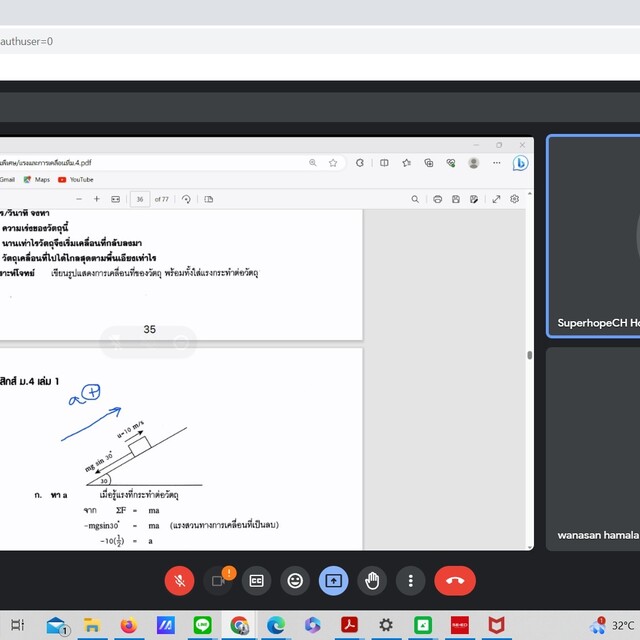Open PDF viewer settings gear
640x640 pixels.
click(x=515, y=199)
